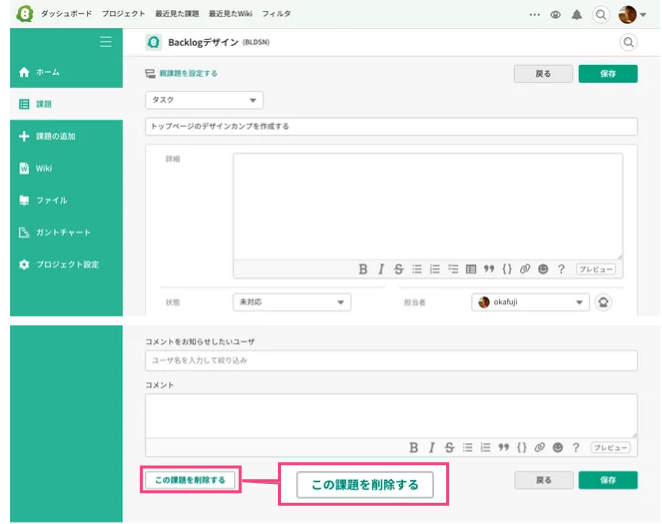The image size is (662, 524).
Task: Apply strikethrough in comment editor toolbar
Action: click(449, 448)
